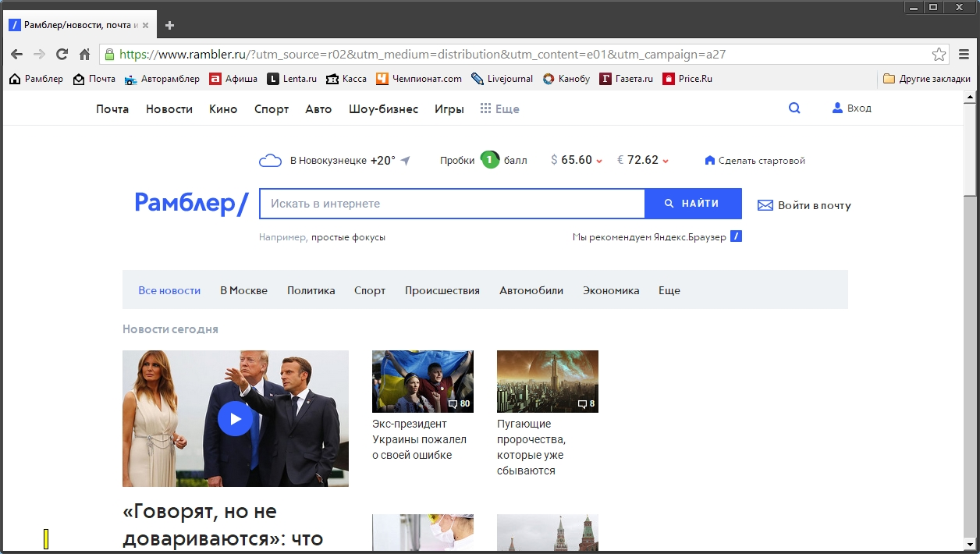Click the browser home icon
Image resolution: width=980 pixels, height=554 pixels.
pyautogui.click(x=85, y=55)
